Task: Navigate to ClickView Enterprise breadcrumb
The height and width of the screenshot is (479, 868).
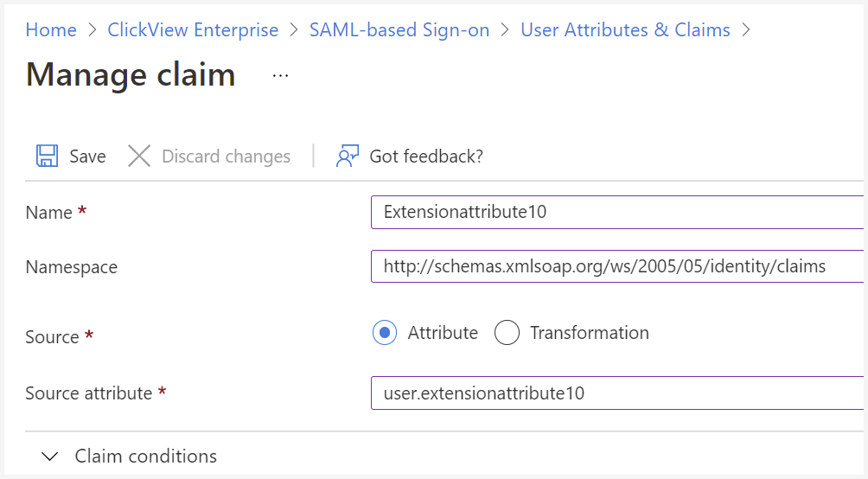Action: tap(193, 30)
